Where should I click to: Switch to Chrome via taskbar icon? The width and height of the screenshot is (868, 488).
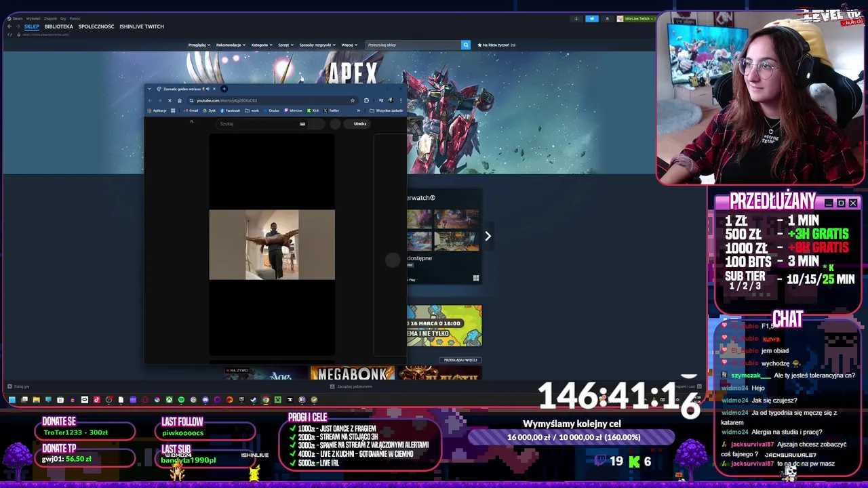266,400
